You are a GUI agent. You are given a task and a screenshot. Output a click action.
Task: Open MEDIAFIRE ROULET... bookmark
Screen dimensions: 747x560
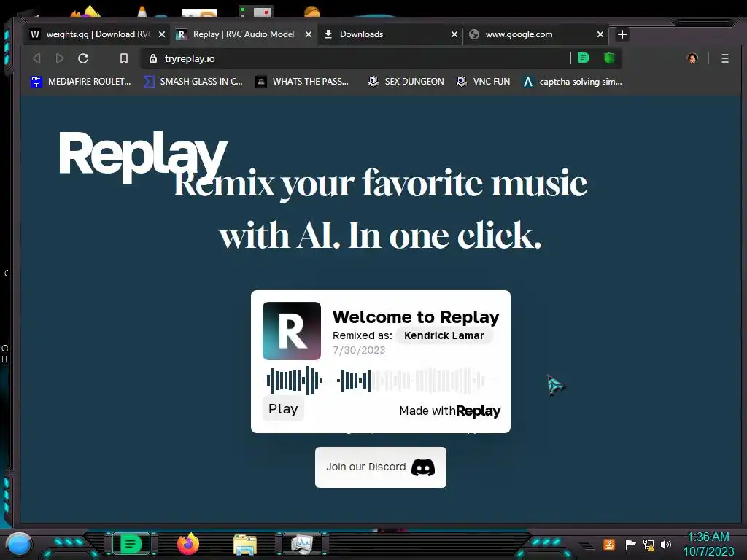coord(80,82)
